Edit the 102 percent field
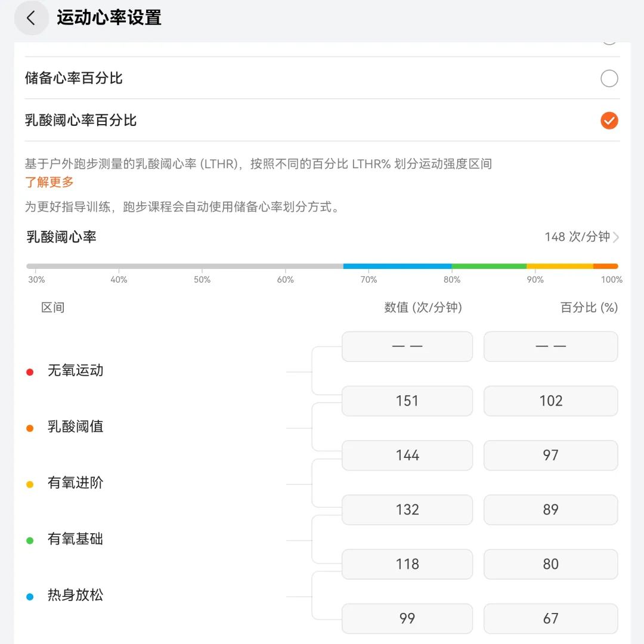This screenshot has height=644, width=644. pyautogui.click(x=550, y=401)
